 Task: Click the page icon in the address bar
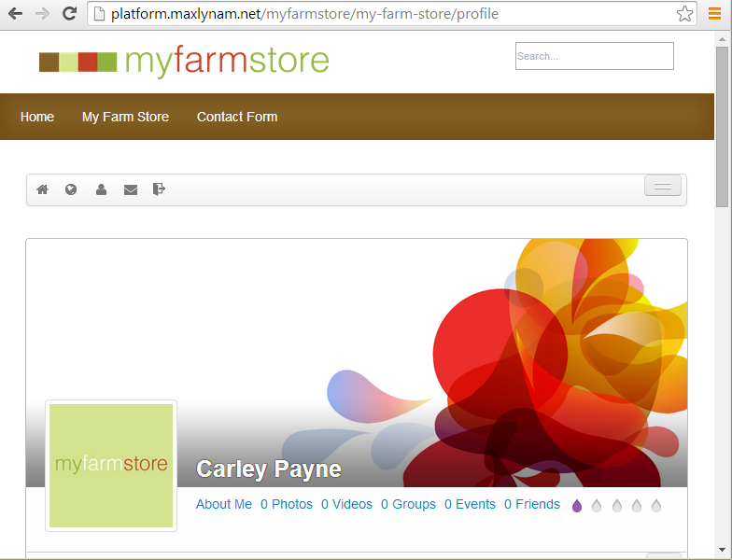tap(99, 13)
